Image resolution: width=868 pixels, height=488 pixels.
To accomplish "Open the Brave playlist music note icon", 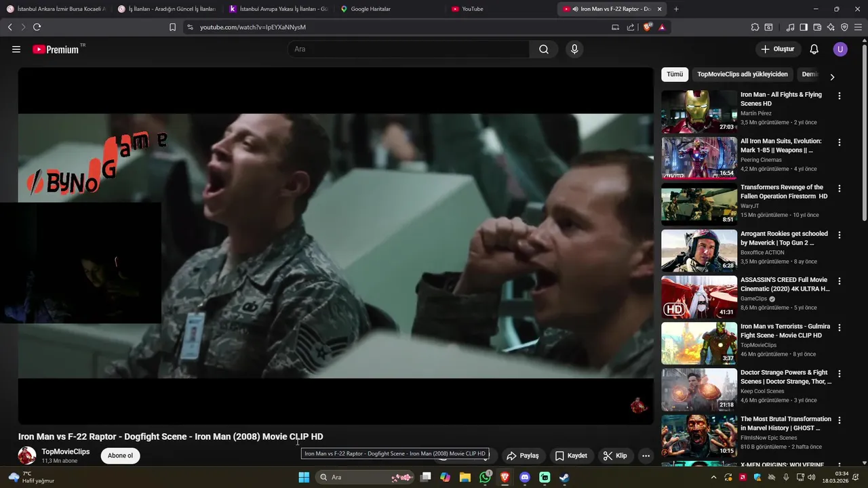I will [x=790, y=27].
